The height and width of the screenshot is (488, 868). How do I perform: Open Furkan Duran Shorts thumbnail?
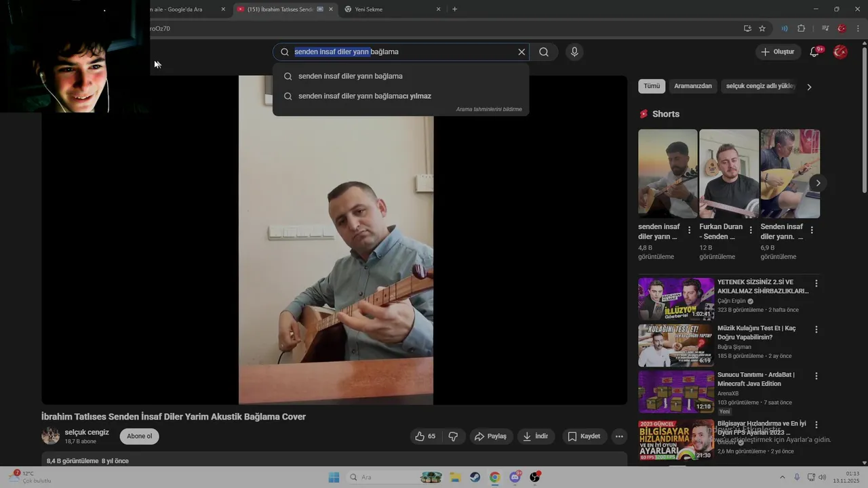[728, 174]
